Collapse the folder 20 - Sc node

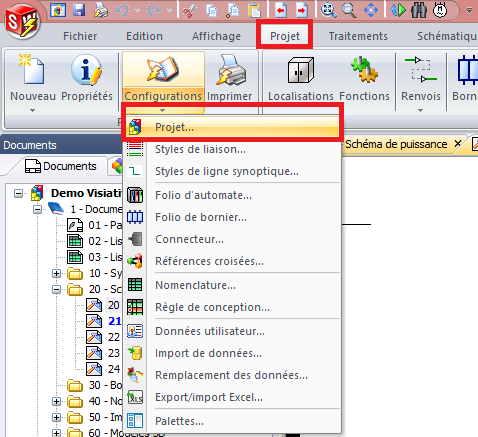pyautogui.click(x=56, y=289)
